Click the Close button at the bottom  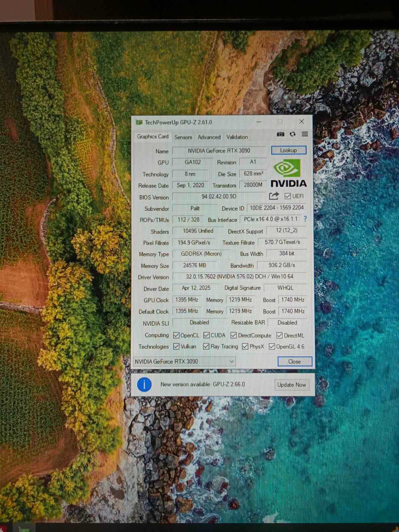click(295, 361)
